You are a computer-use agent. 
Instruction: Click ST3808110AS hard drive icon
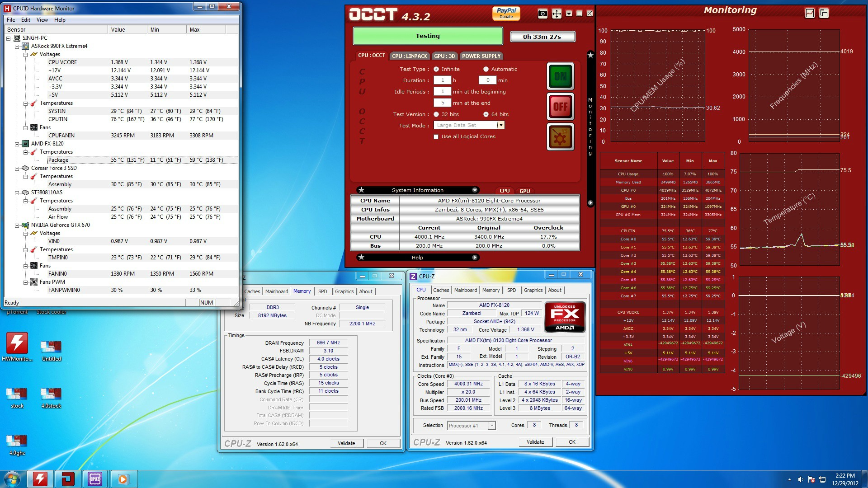point(26,192)
